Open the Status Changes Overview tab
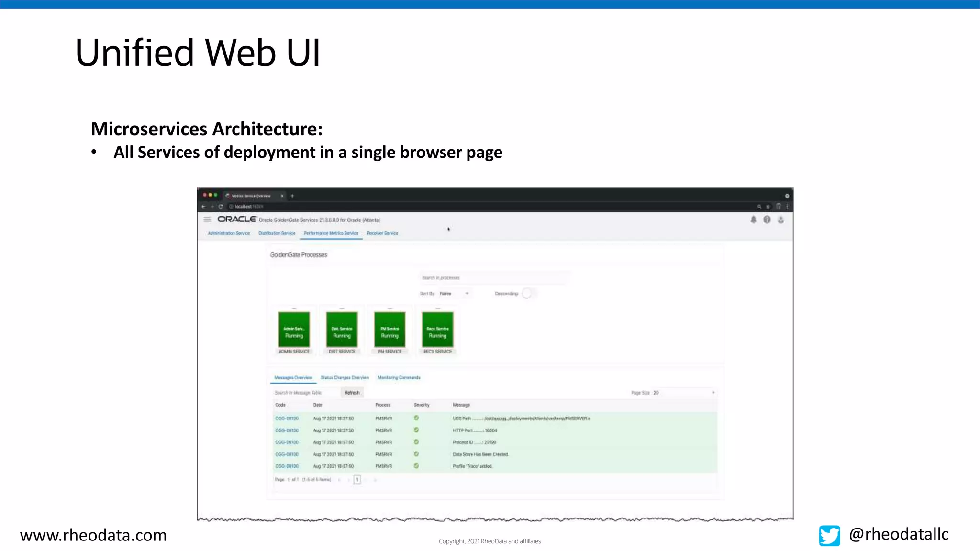Viewport: 980px width, 551px height. pos(345,378)
